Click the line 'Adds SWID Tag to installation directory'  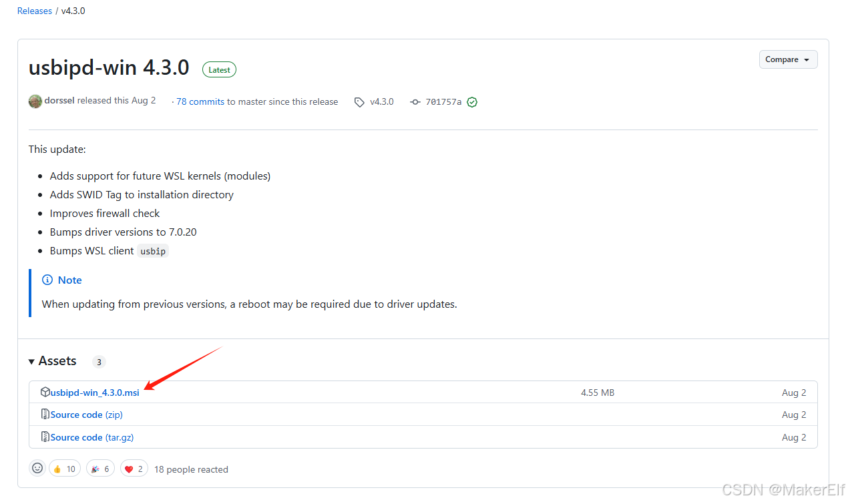142,195
